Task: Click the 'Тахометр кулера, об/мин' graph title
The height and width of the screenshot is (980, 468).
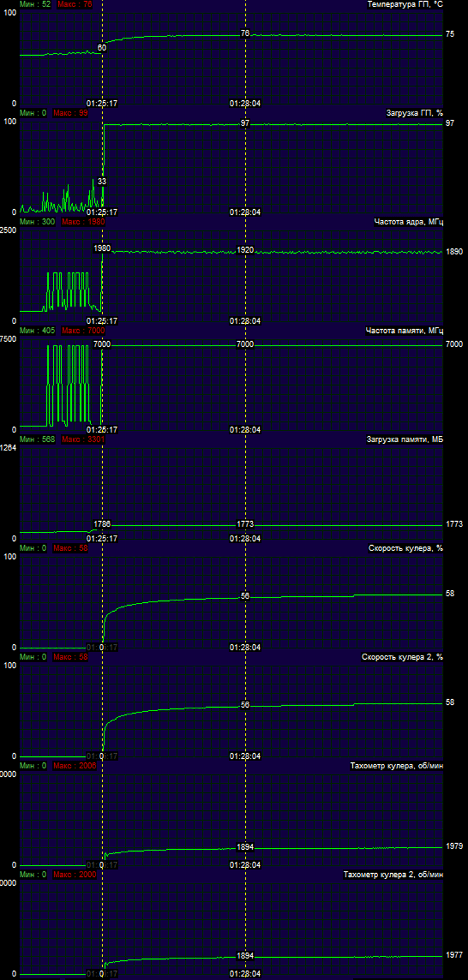Action: [397, 766]
